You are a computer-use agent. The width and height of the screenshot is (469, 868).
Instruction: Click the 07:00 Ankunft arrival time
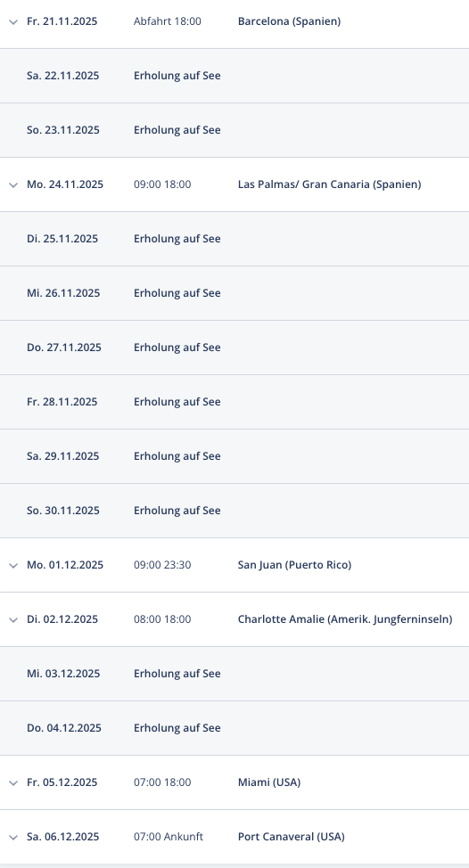tap(169, 837)
